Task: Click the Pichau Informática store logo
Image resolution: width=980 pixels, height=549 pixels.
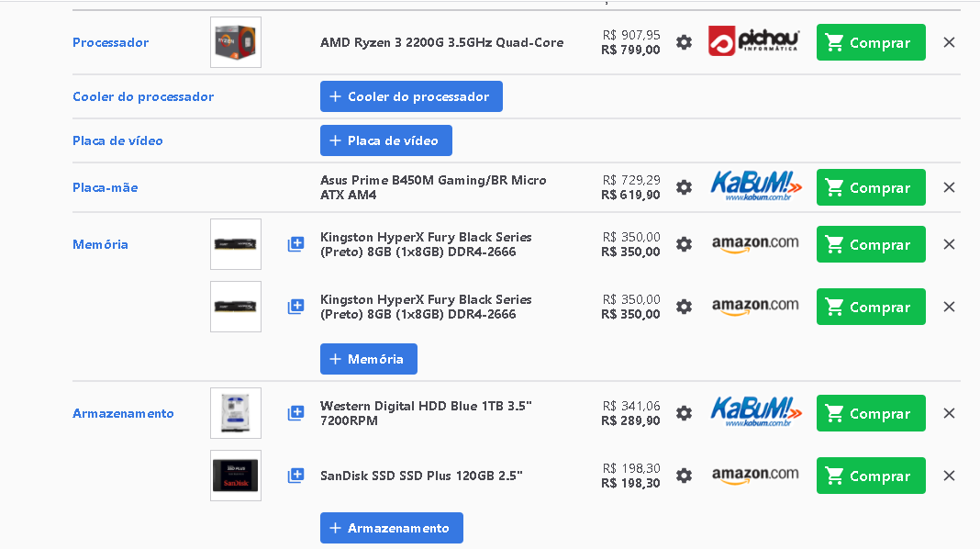Action: pos(753,40)
